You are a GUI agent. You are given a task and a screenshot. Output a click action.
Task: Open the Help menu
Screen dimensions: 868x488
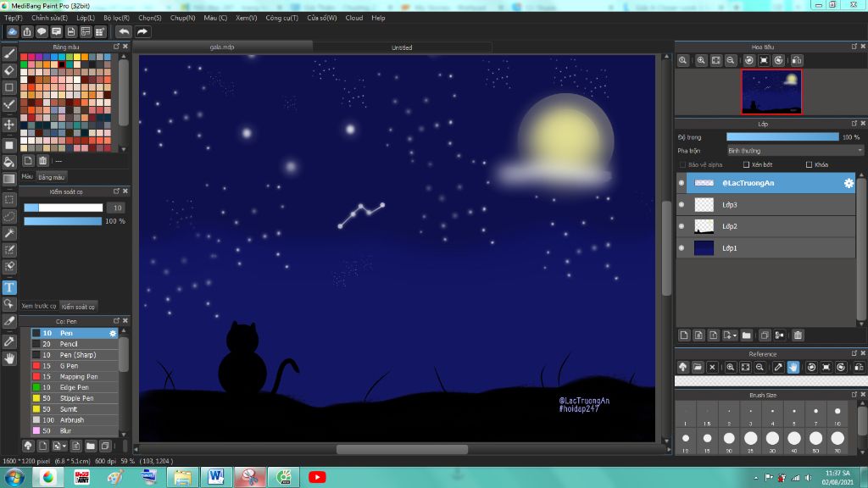378,18
